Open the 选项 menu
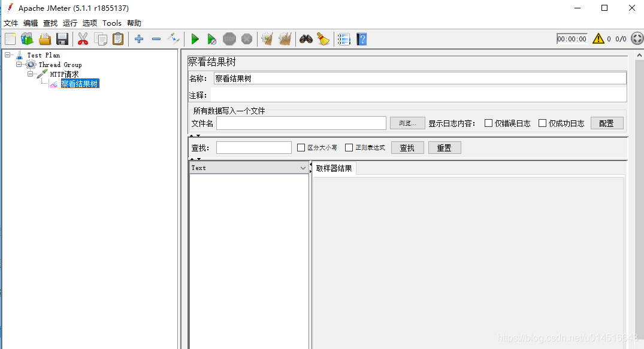This screenshot has width=644, height=349. point(89,23)
